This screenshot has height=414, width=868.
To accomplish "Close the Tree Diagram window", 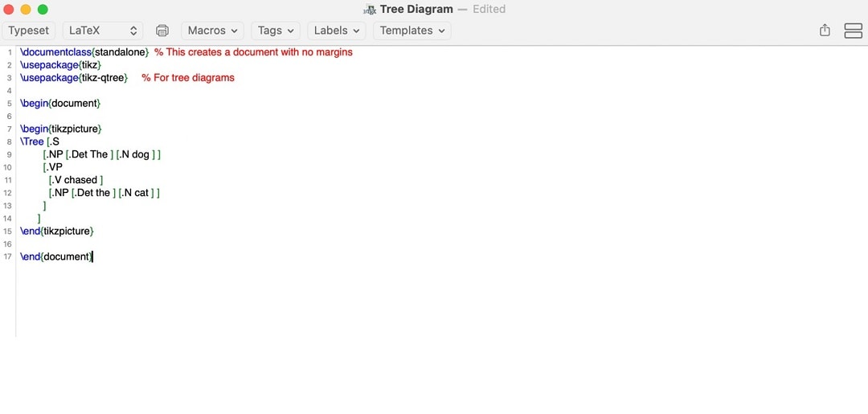I will 8,10.
